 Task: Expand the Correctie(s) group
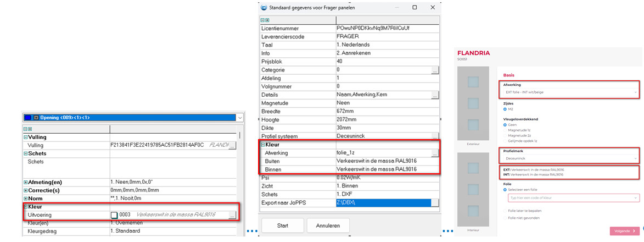pos(25,190)
